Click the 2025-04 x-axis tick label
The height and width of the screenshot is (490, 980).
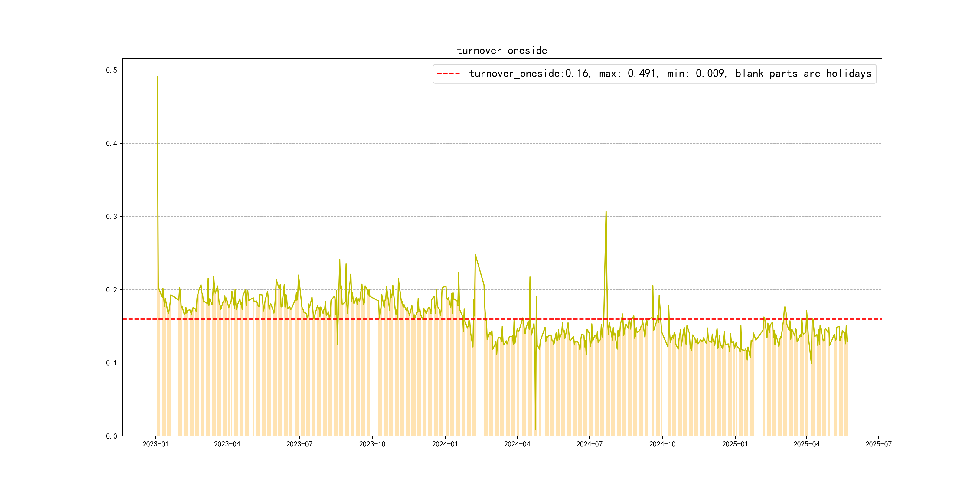click(806, 444)
